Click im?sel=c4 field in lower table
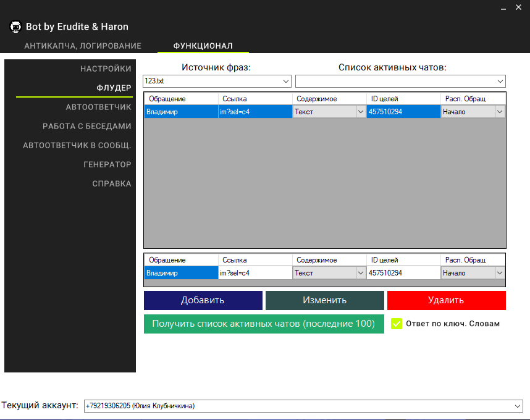Image resolution: width=530 pixels, height=420 pixels. 255,273
